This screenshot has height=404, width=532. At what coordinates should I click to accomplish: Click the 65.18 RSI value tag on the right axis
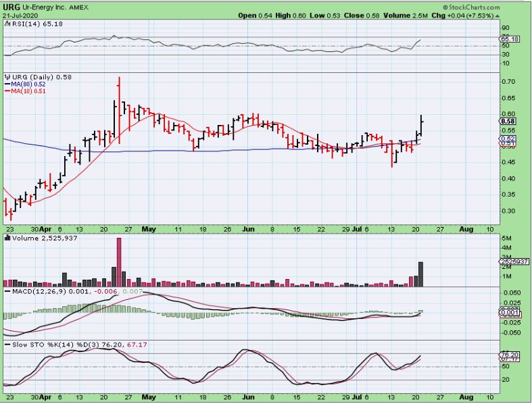pos(510,39)
